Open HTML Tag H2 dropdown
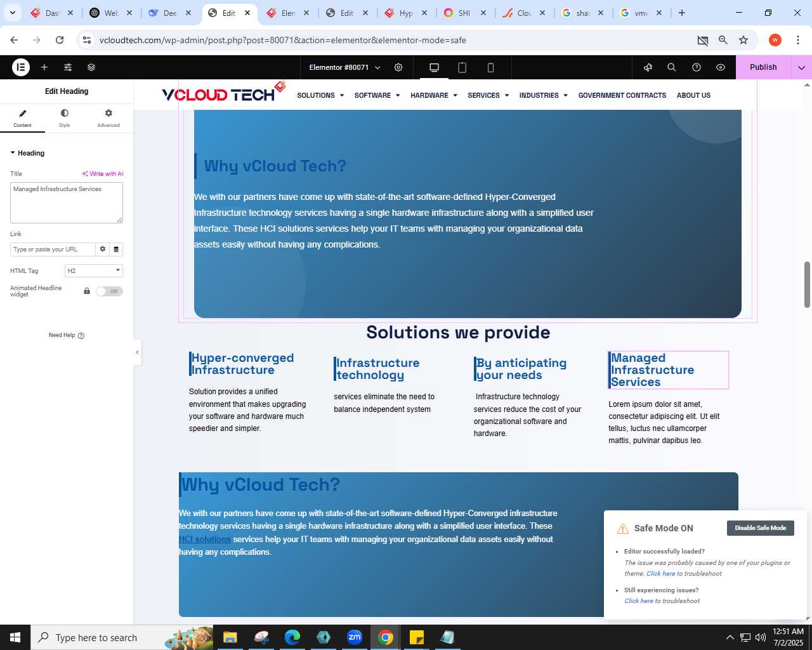Screen dimensions: 812x650 point(94,271)
